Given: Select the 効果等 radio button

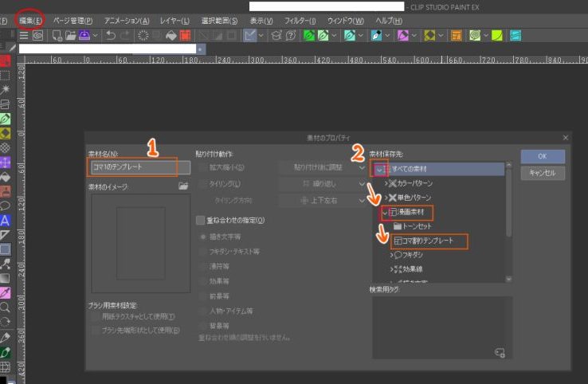Looking at the screenshot, I should [203, 281].
